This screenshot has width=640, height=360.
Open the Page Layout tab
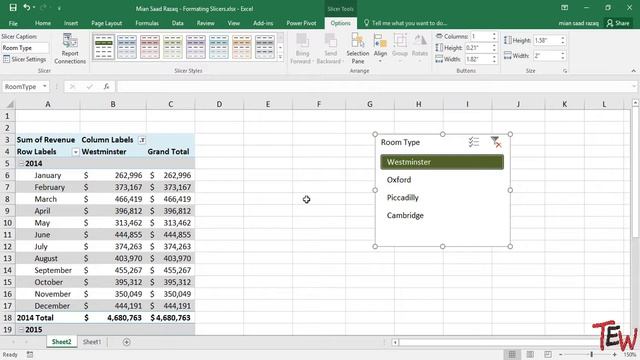click(x=107, y=23)
